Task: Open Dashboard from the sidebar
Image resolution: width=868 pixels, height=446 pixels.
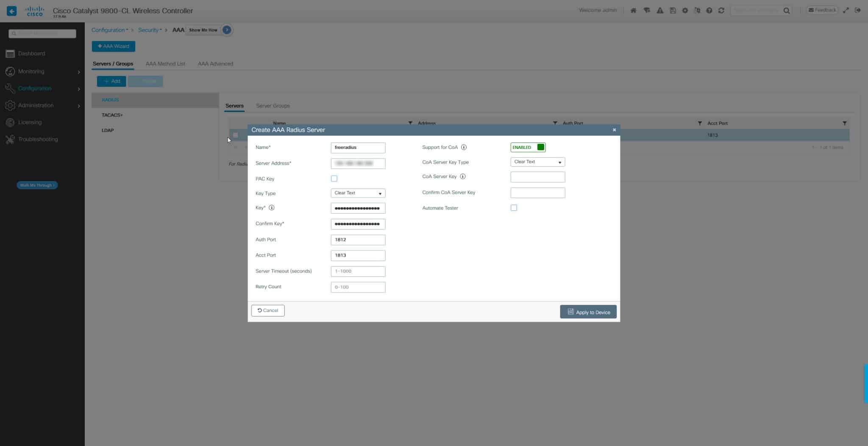Action: [x=31, y=53]
